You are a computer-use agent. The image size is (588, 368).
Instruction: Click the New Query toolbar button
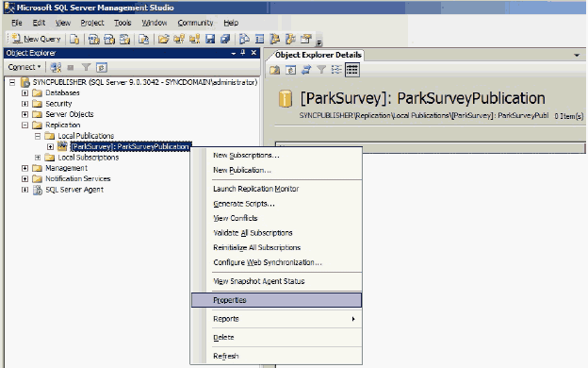[37, 39]
